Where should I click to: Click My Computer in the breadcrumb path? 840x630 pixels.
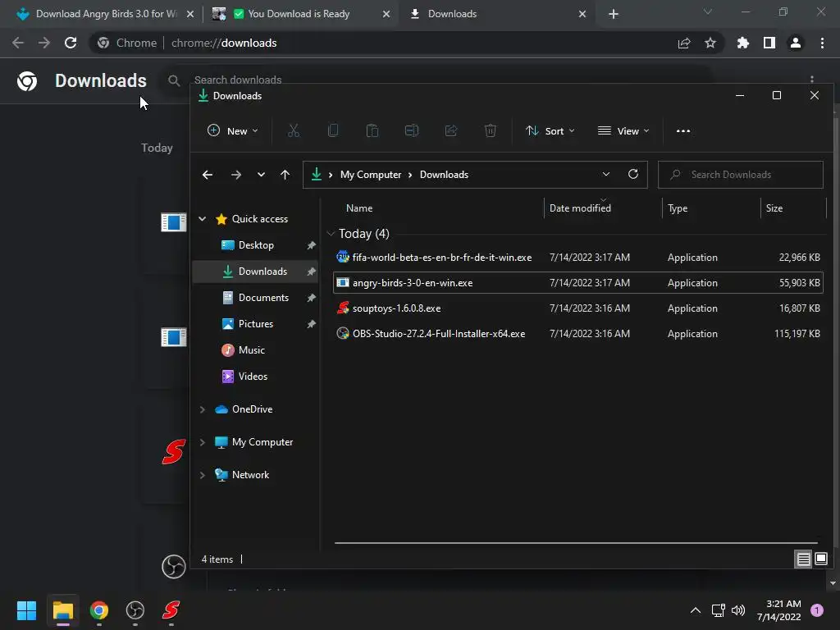click(371, 175)
